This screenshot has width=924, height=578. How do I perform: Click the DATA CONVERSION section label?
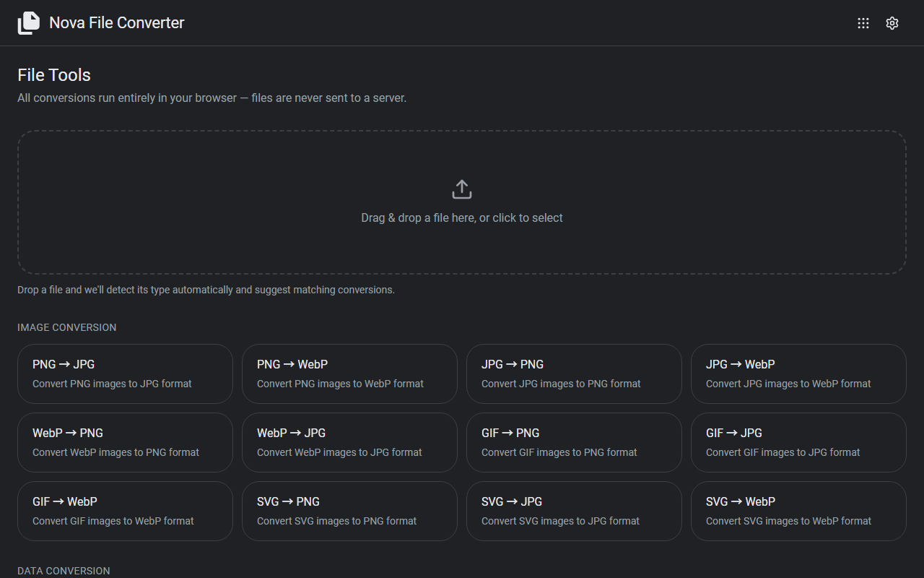[64, 571]
